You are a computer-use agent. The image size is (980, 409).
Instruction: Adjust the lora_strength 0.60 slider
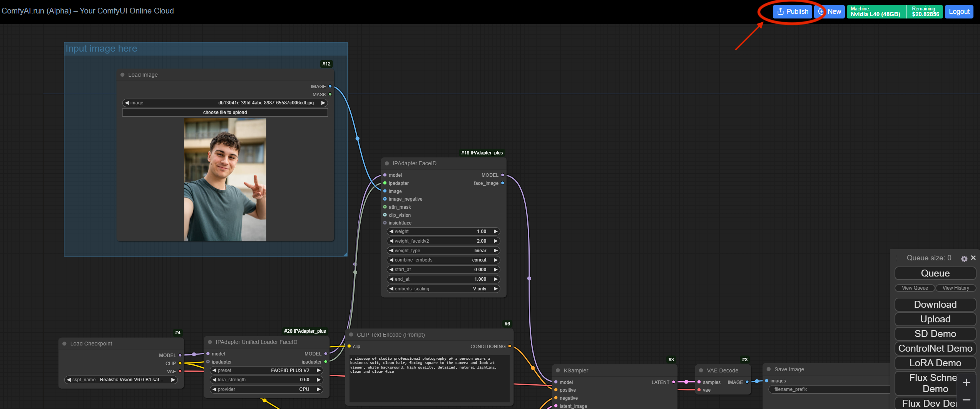[x=267, y=380]
